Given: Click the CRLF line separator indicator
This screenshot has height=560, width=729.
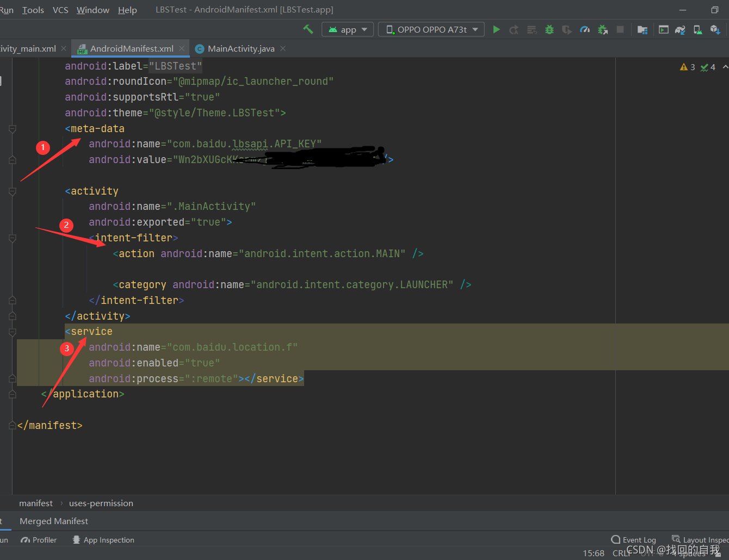Looking at the screenshot, I should [x=622, y=553].
